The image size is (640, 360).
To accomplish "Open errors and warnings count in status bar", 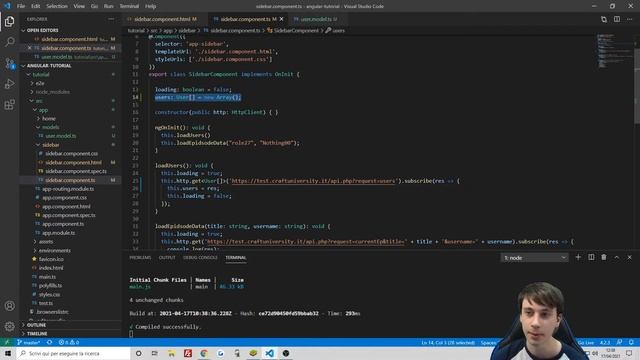I will pyautogui.click(x=69, y=342).
